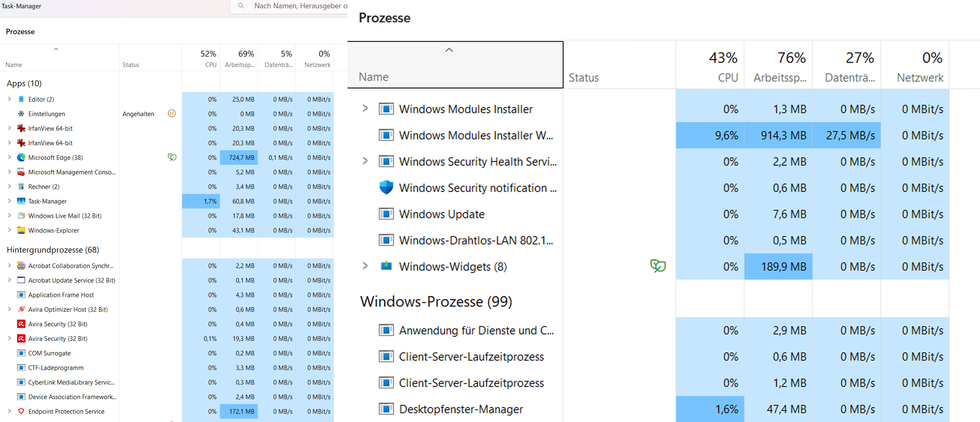Select the Angehalten status text
Image resolution: width=980 pixels, height=422 pixels.
138,114
